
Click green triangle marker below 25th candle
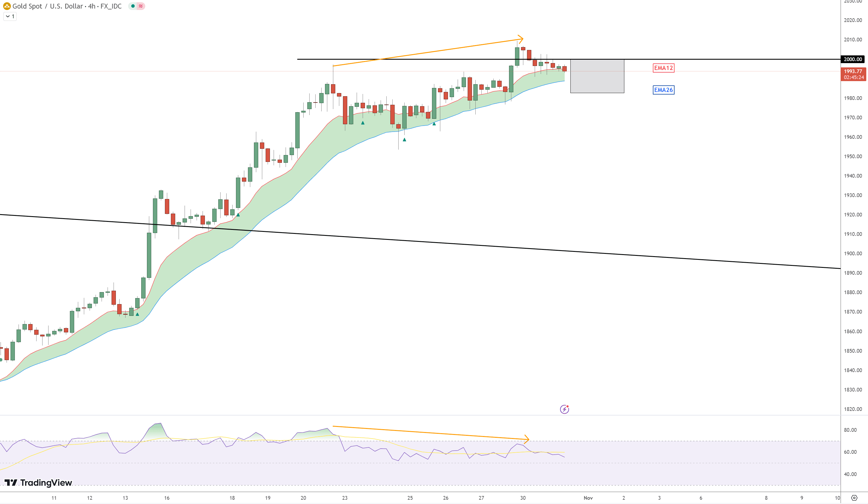[404, 140]
